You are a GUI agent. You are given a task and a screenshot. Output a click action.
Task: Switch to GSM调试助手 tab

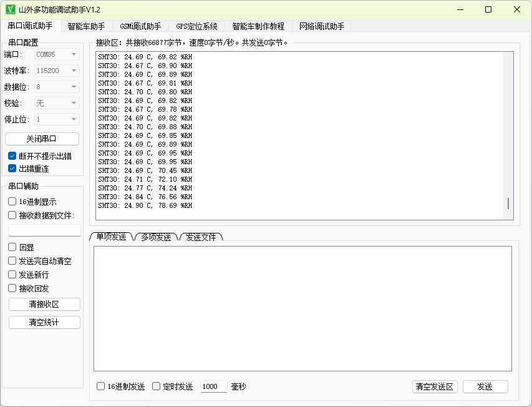pyautogui.click(x=140, y=26)
